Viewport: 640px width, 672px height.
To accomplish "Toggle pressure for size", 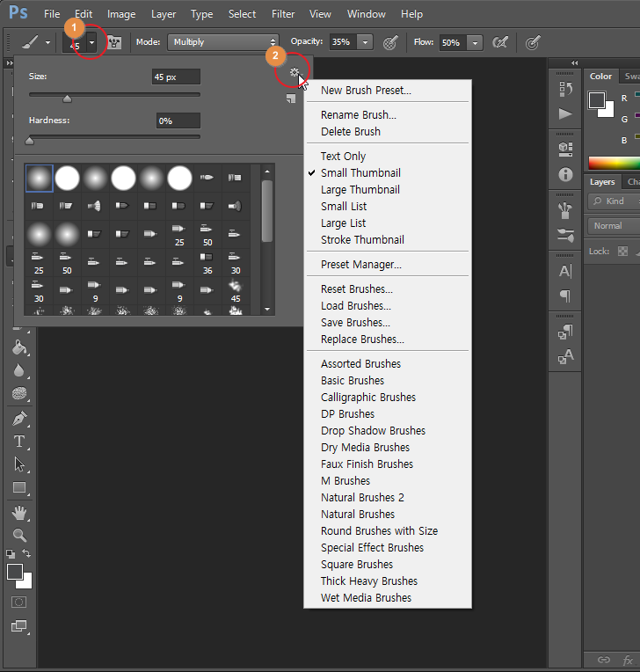I will tap(533, 42).
